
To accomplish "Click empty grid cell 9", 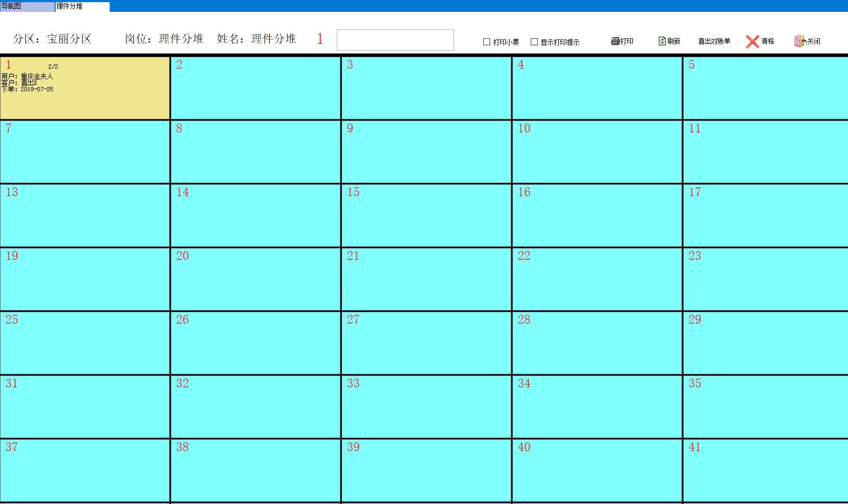I will click(426, 152).
